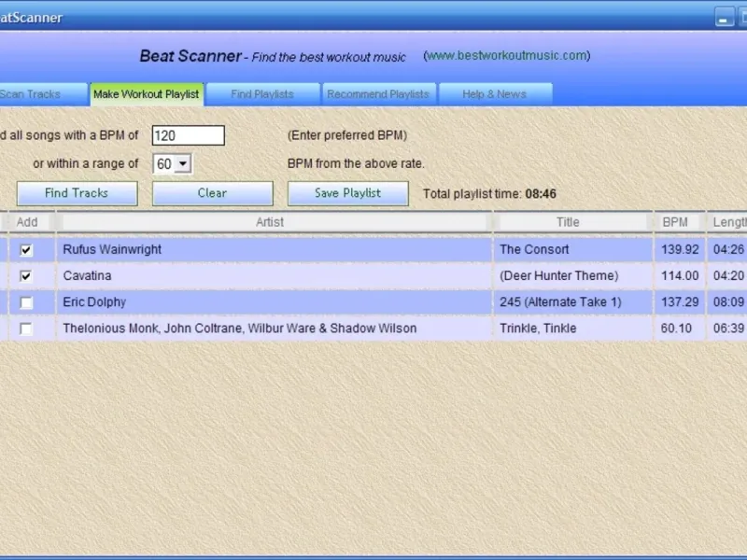Sort by the Title column header
This screenshot has height=560, width=747.
coord(573,222)
